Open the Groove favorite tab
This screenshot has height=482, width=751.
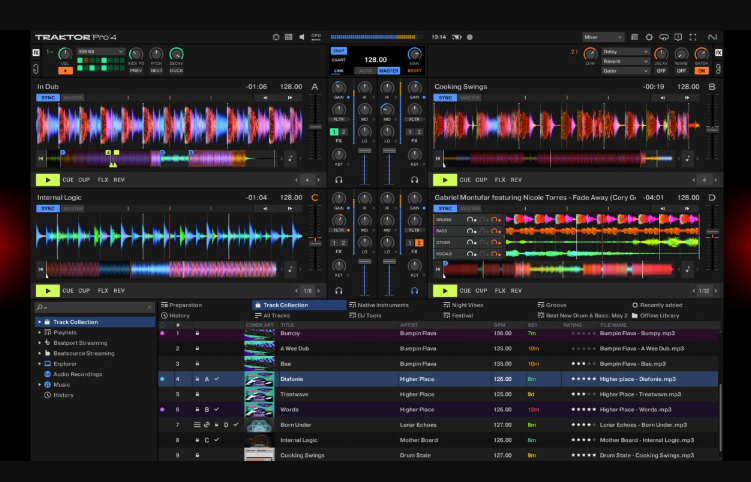click(552, 305)
